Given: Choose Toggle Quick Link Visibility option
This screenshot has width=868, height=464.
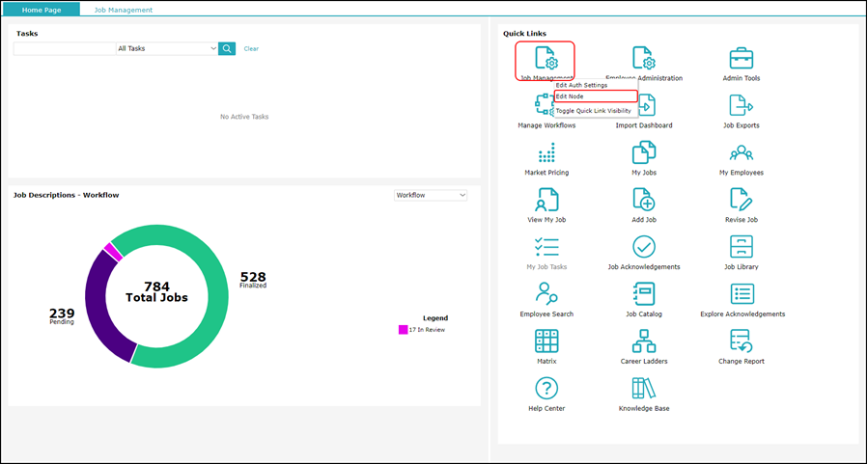Looking at the screenshot, I should 593,111.
